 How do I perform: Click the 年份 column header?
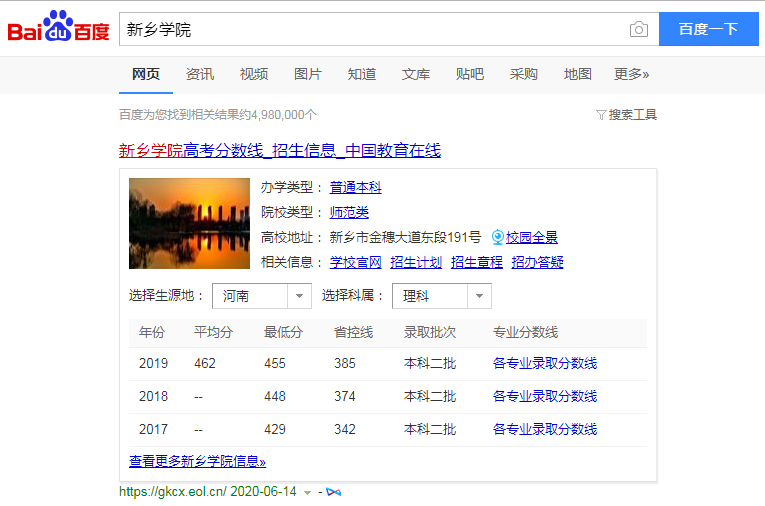pyautogui.click(x=152, y=333)
